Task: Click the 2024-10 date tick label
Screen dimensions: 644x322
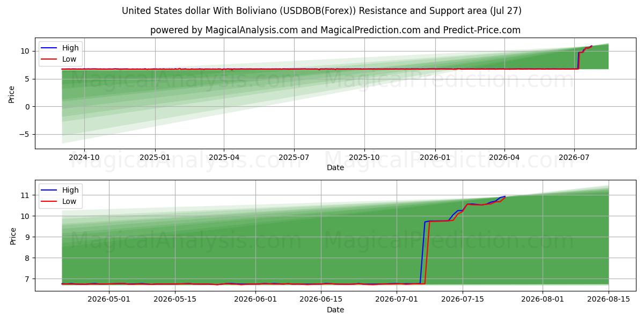Action: coord(84,158)
